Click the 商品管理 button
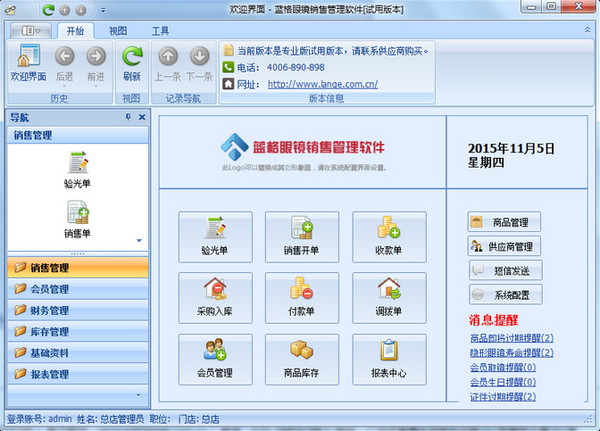 [x=504, y=222]
